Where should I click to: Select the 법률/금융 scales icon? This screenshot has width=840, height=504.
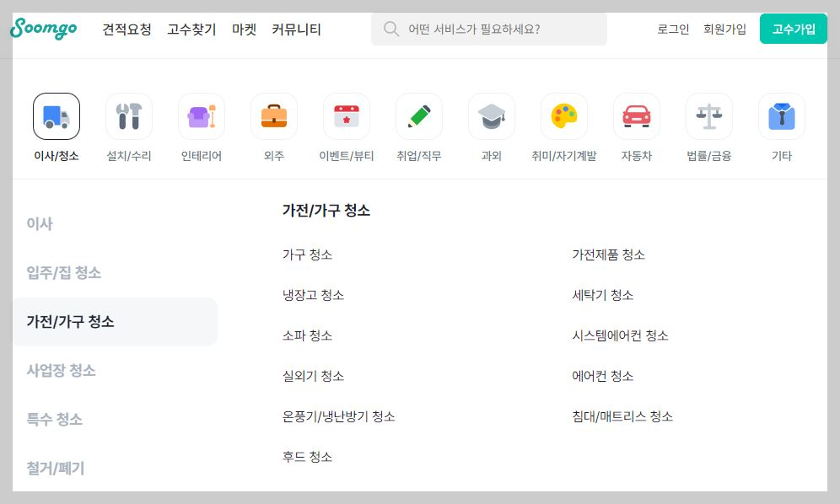(708, 115)
